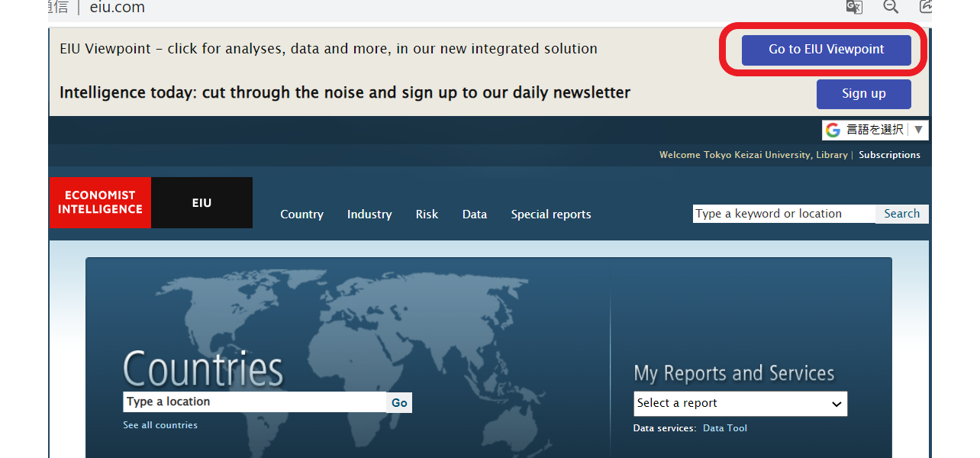Open the Risk menu
This screenshot has height=458, width=980.
click(x=427, y=214)
